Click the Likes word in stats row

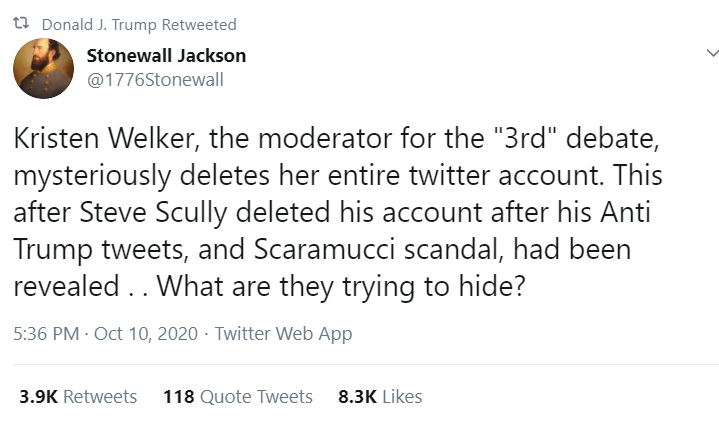pyautogui.click(x=402, y=397)
